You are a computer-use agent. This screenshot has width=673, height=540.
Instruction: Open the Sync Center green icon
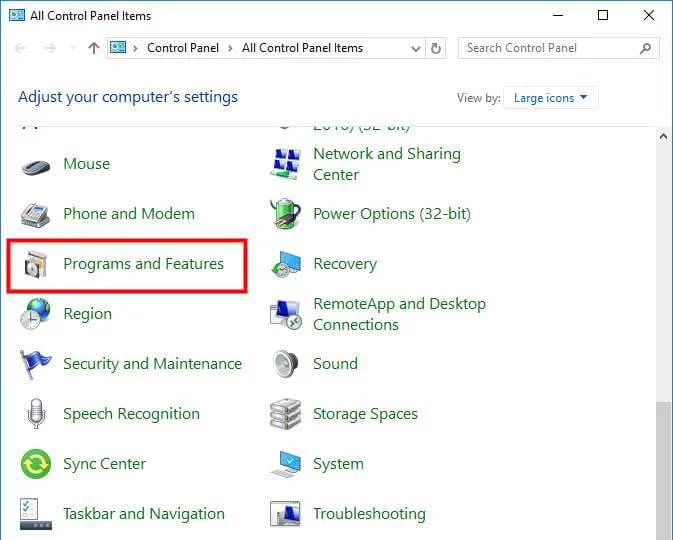click(36, 464)
